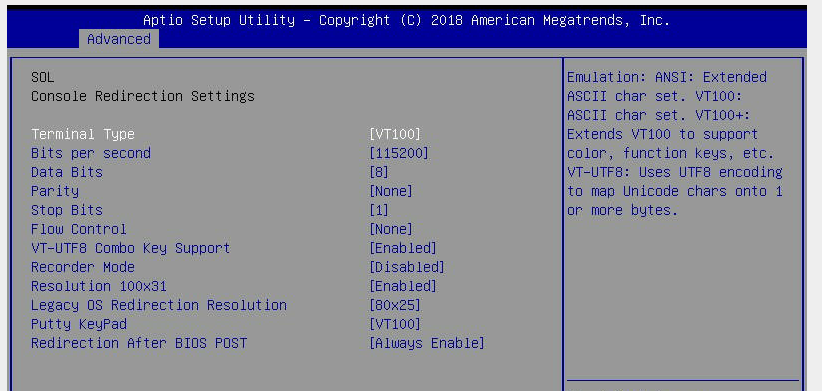822x391 pixels.
Task: Select the Recorder Mode label
Action: (x=83, y=267)
